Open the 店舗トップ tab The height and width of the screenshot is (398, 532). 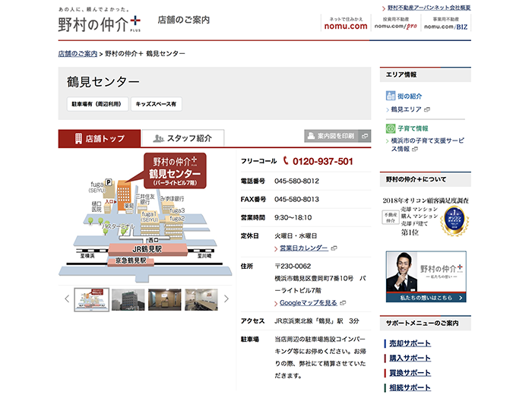100,139
